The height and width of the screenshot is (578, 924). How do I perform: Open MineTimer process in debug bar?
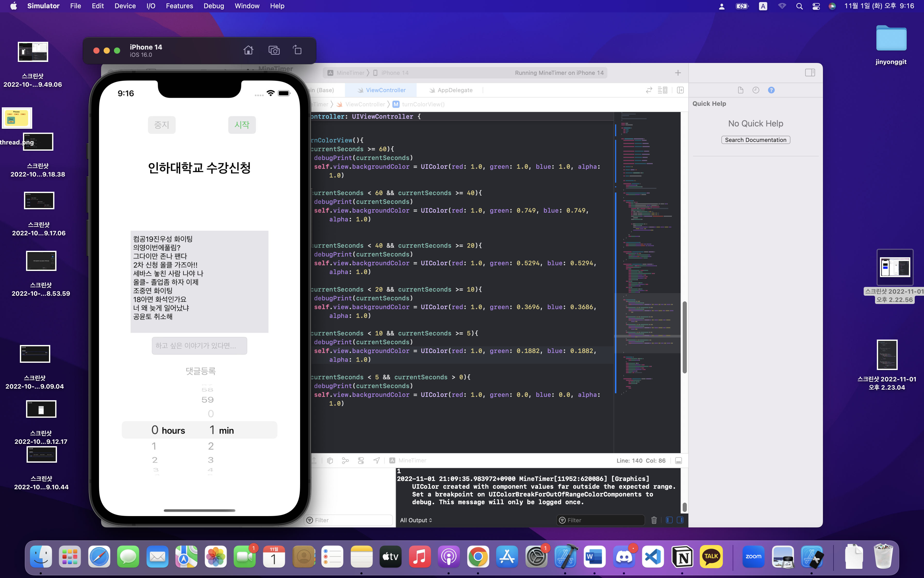coord(408,461)
